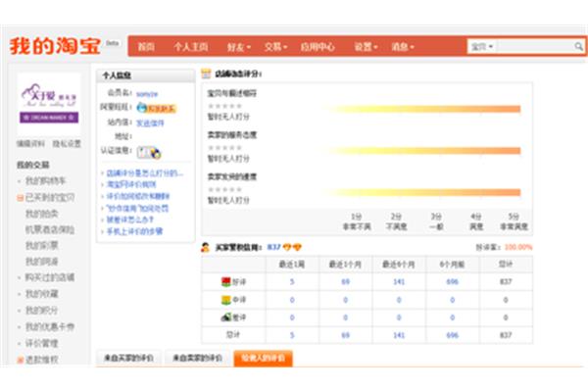
Task: Open 购买过的店铺 in the sidebar
Action: [50, 277]
